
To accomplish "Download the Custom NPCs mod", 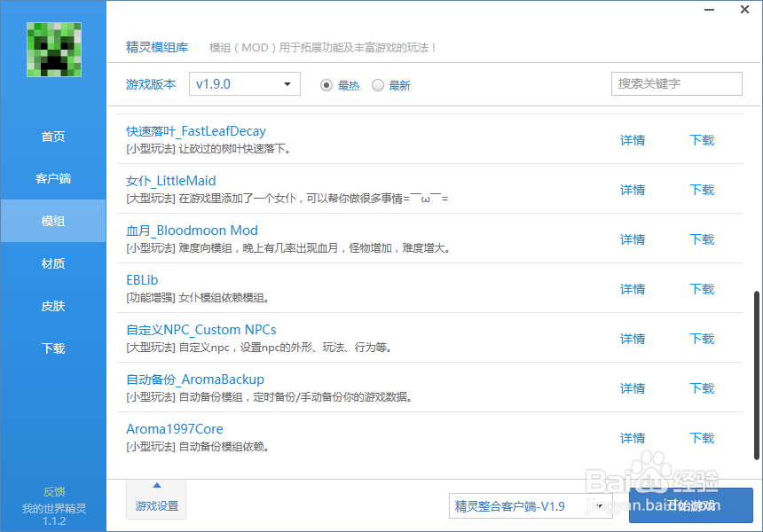I will [701, 339].
